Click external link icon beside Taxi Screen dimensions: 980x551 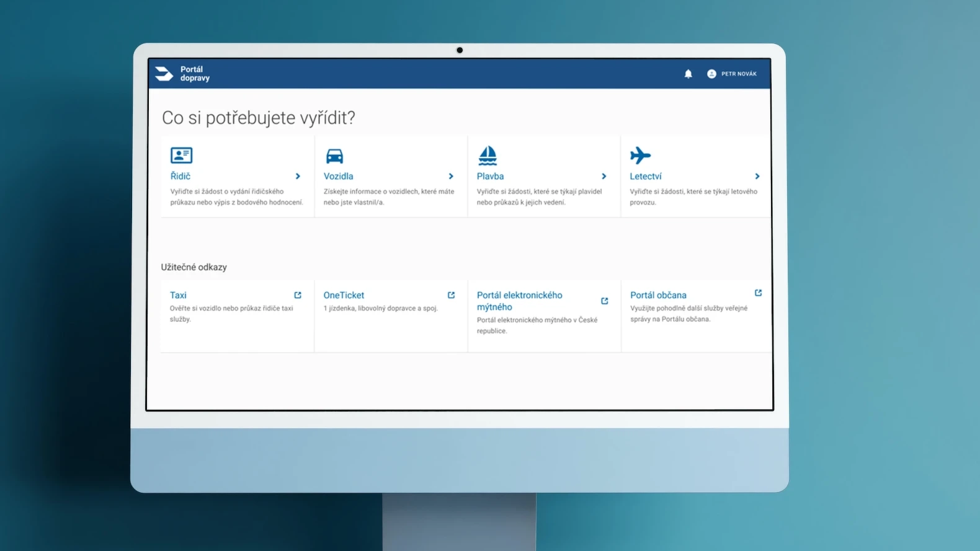tap(298, 295)
